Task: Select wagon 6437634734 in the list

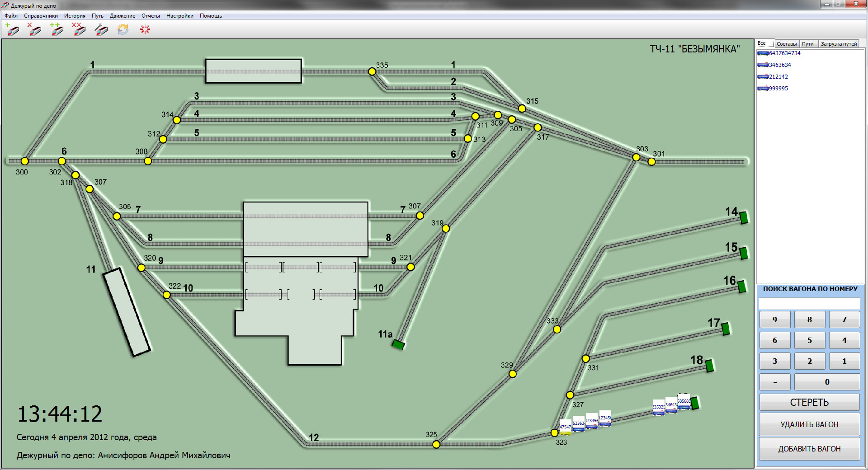Action: tap(784, 53)
